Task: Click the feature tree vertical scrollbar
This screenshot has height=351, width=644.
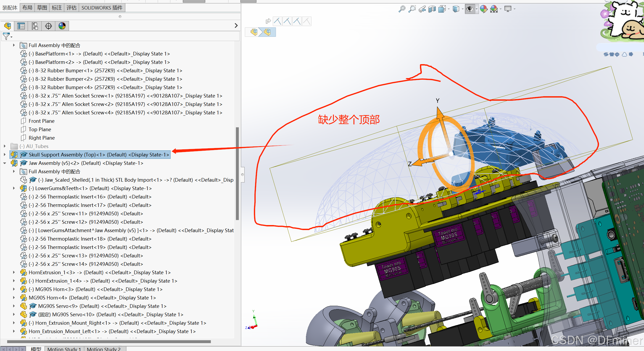Action: 237,174
